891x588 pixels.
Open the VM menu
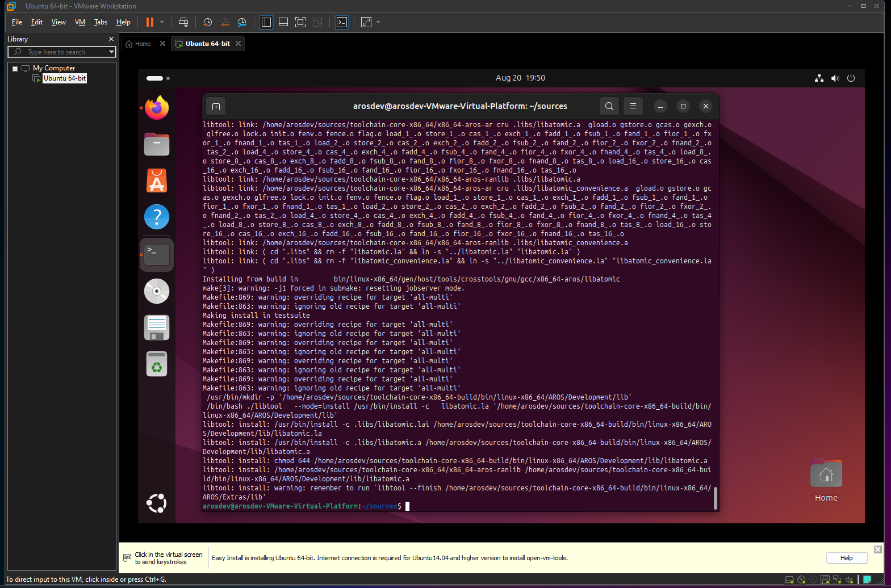[80, 22]
